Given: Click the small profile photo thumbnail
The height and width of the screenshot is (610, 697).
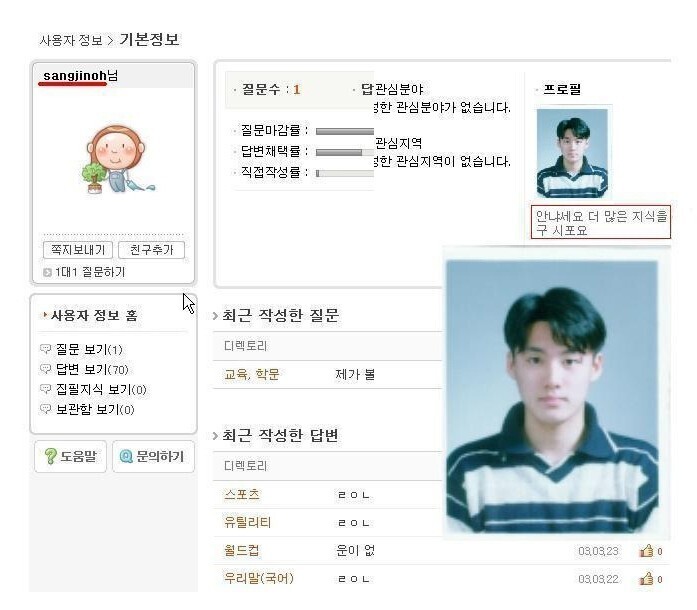Looking at the screenshot, I should coord(572,153).
